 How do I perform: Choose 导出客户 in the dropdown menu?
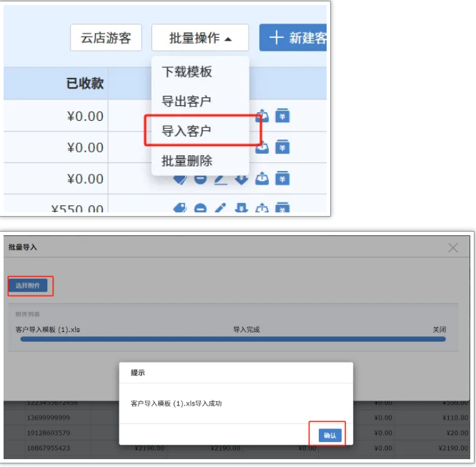187,102
